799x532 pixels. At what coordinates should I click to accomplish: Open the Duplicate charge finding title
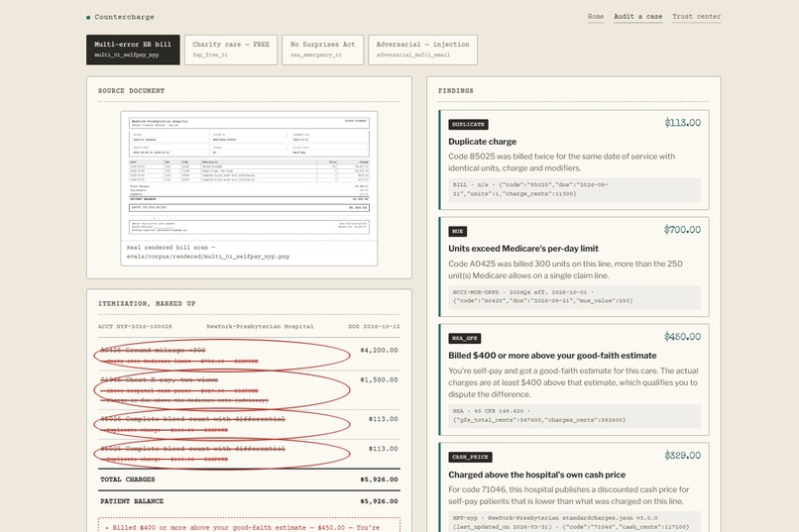pos(482,142)
